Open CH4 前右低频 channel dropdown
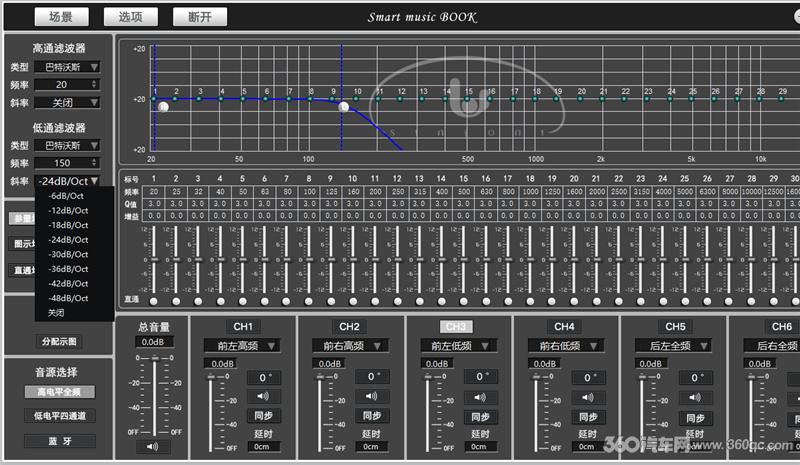This screenshot has height=465, width=800. [x=566, y=346]
